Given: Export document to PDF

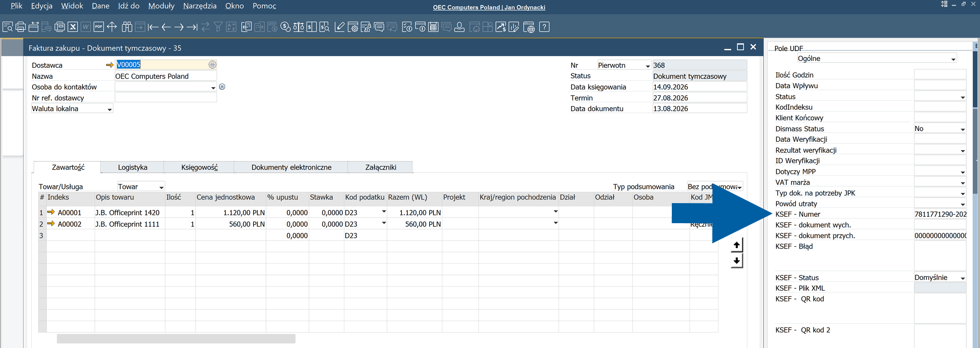Looking at the screenshot, I should pos(98,27).
